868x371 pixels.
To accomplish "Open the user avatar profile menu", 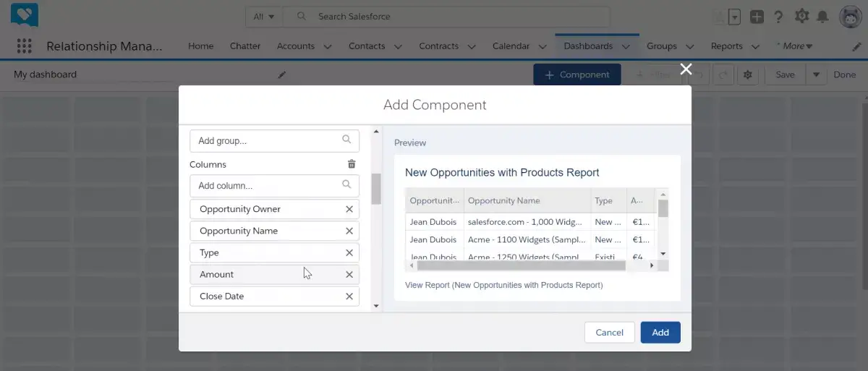I will [850, 16].
